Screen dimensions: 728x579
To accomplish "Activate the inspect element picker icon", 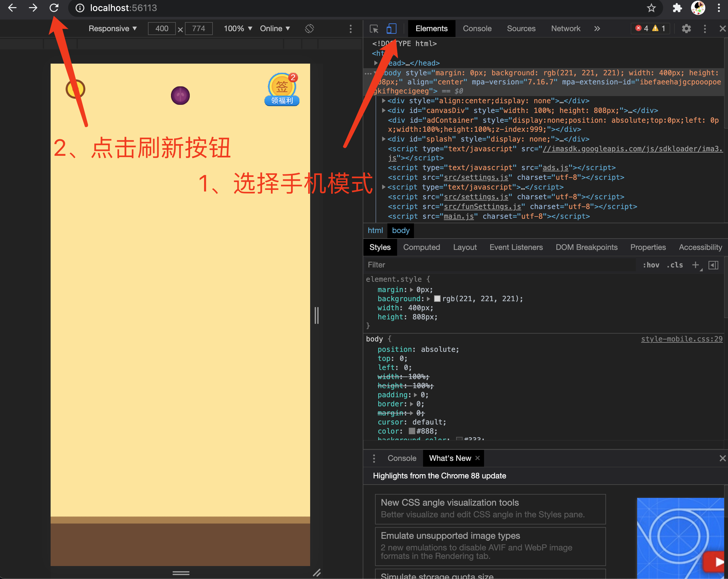I will pyautogui.click(x=374, y=29).
